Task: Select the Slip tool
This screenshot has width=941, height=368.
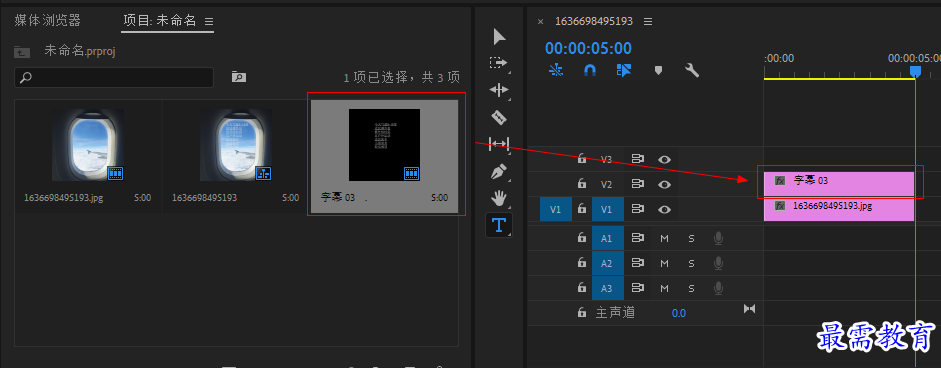Action: [x=499, y=143]
